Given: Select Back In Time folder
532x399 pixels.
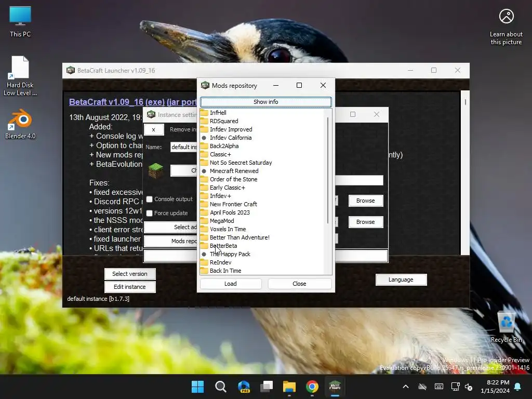Looking at the screenshot, I should tap(225, 271).
